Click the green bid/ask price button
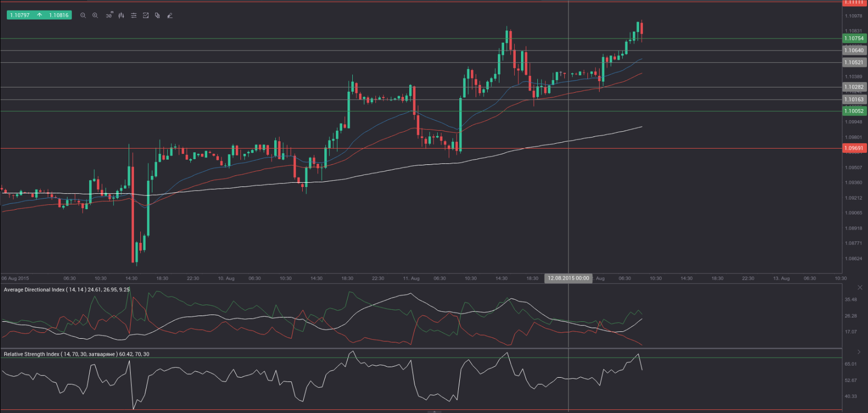 [38, 15]
